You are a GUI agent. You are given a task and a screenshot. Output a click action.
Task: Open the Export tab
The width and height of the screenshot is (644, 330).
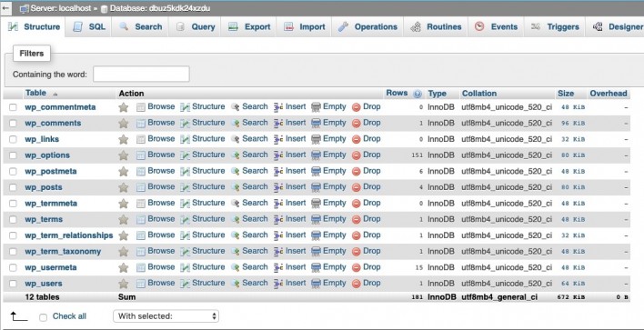pos(249,27)
